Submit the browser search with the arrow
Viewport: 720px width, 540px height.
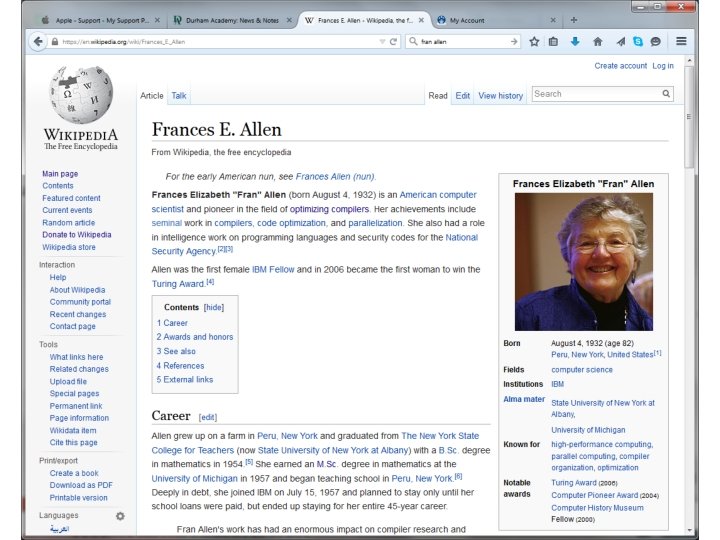pyautogui.click(x=514, y=41)
